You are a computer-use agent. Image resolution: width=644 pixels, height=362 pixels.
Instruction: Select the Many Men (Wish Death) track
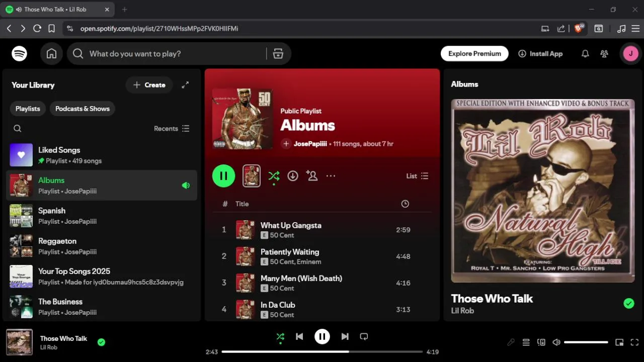[322, 283]
